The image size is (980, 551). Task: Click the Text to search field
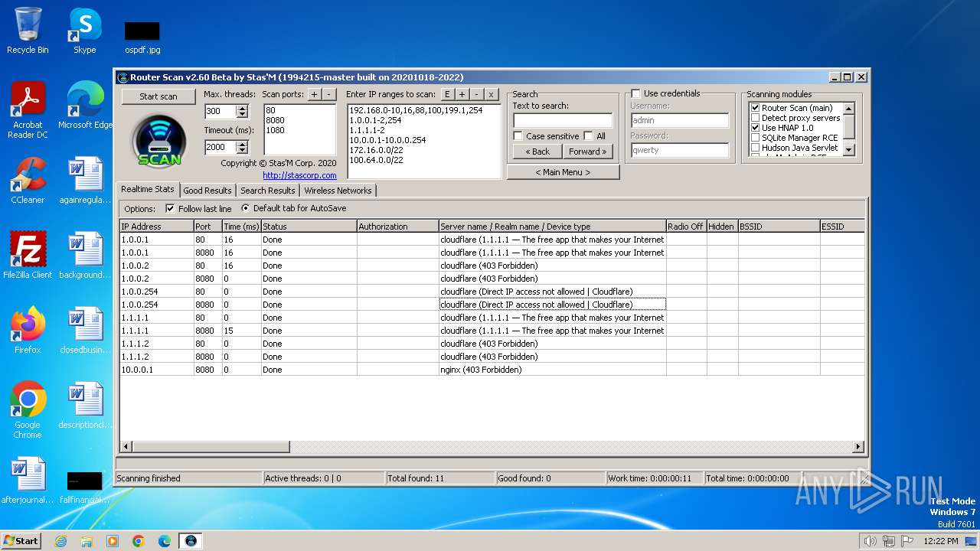(563, 120)
